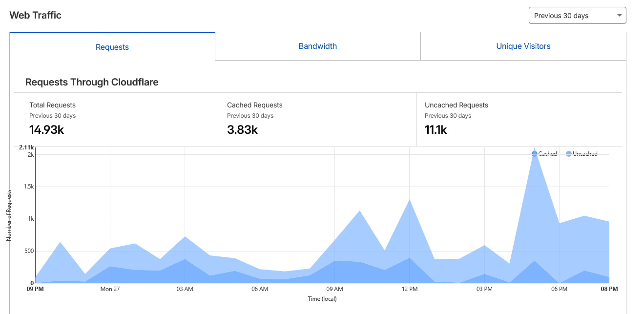Screen dimensions: 644x314
Task: Click the 09 AM x-axis label
Action: coord(335,289)
